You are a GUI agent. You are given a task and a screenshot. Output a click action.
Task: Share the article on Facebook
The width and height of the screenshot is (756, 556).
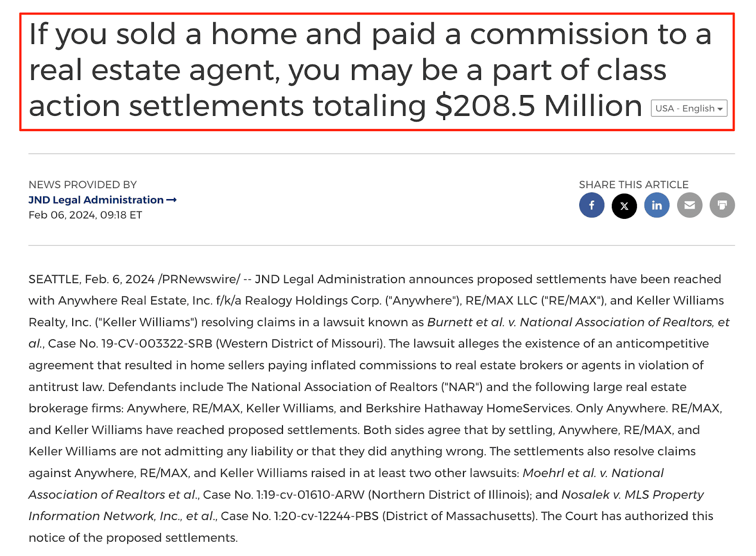coord(592,205)
